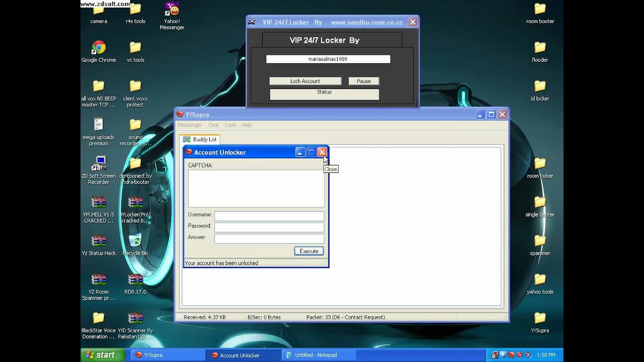Maximize the Y!Supra window
644x362 pixels.
click(x=492, y=115)
